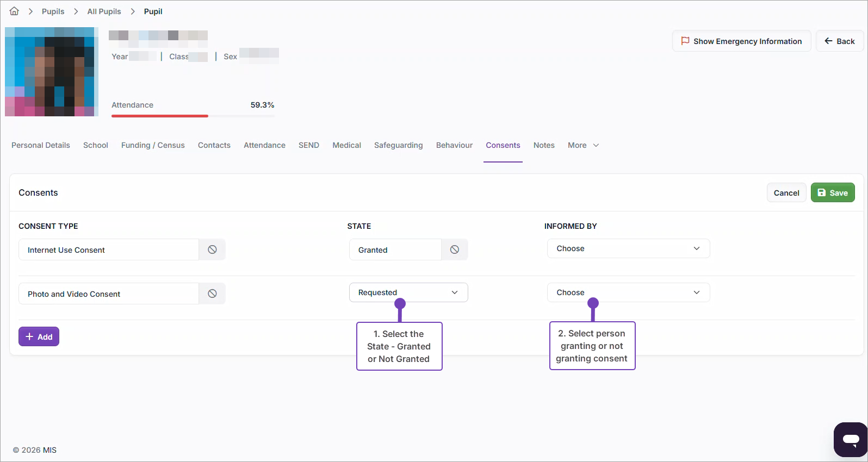
Task: Click the disabled icon beside Internet Use Consent
Action: coord(212,249)
